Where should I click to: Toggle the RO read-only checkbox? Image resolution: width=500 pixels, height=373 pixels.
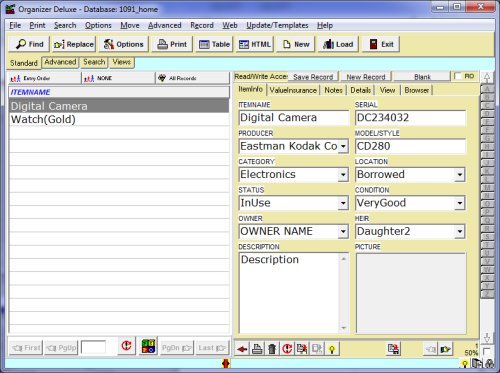tap(458, 76)
